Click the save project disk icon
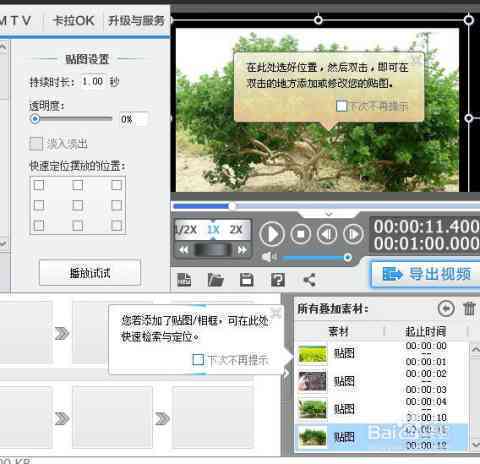The image size is (480, 464). 247,280
